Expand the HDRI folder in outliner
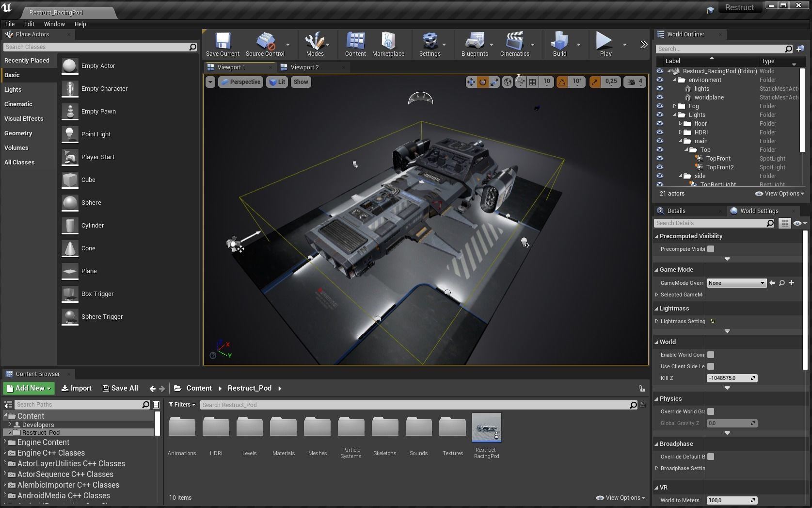The height and width of the screenshot is (508, 812). 680,132
